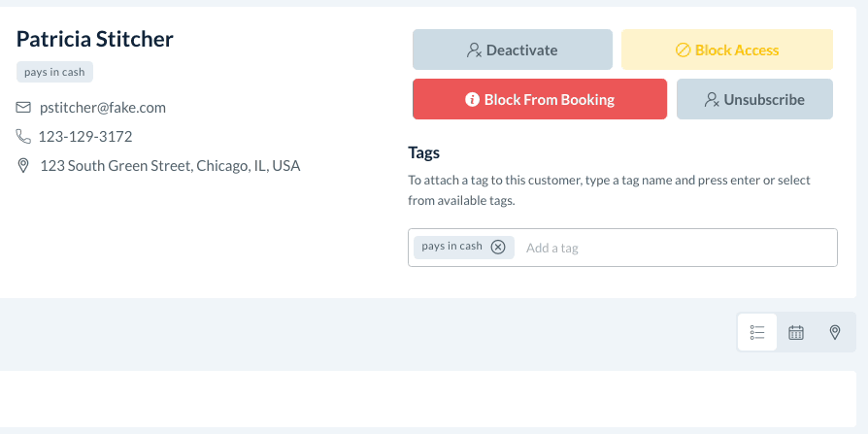The width and height of the screenshot is (868, 434).
Task: Switch to the list view icon
Action: [757, 333]
